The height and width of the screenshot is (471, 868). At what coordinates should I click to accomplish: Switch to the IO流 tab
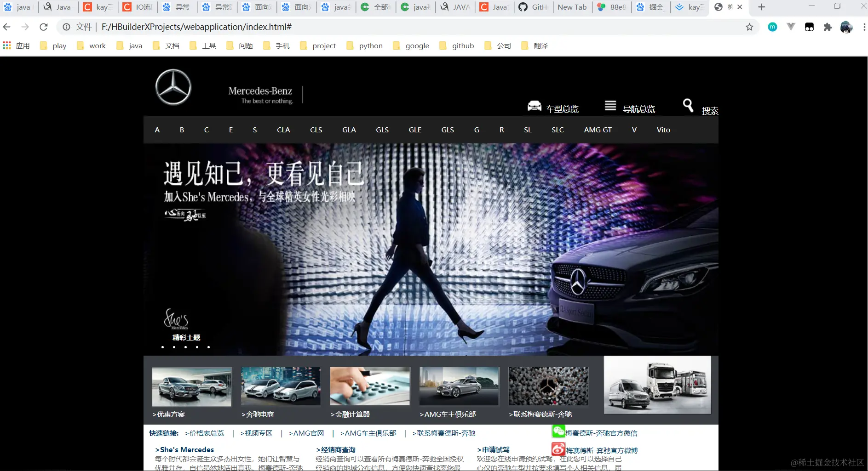138,7
